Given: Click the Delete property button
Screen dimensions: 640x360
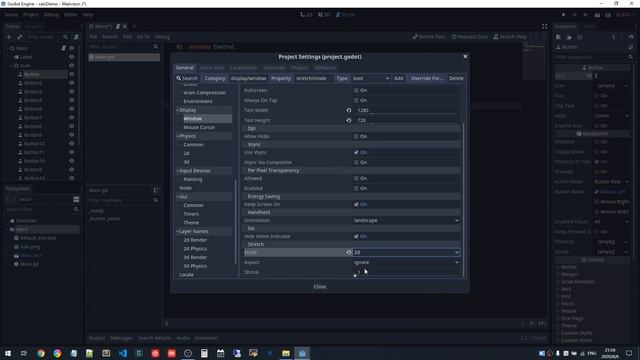Looking at the screenshot, I should coord(456,78).
